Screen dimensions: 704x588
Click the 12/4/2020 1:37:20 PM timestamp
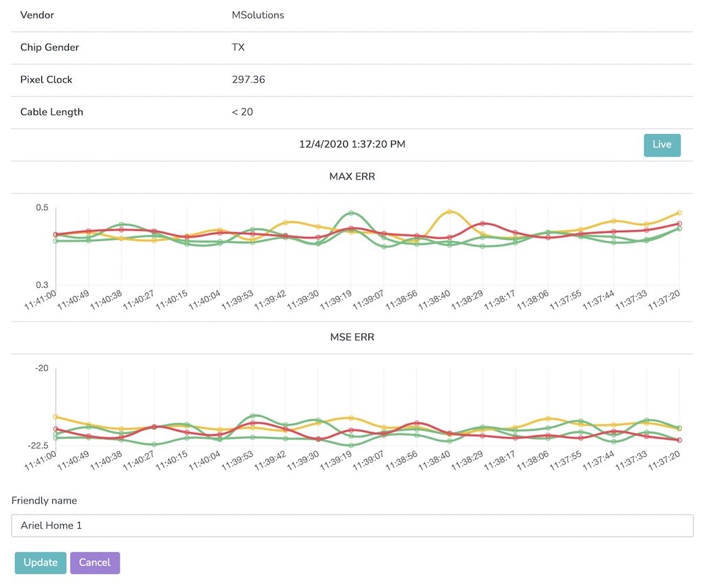pos(352,144)
